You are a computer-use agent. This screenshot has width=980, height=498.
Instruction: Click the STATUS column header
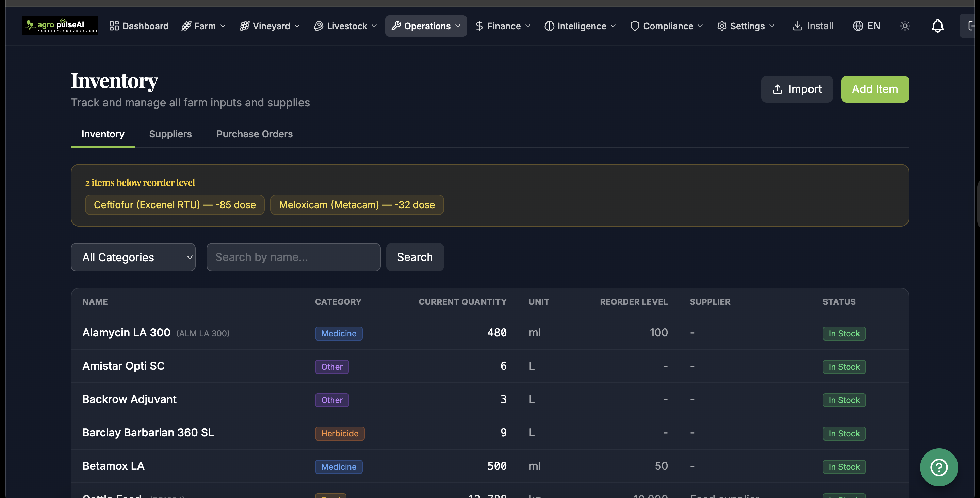[x=839, y=302]
